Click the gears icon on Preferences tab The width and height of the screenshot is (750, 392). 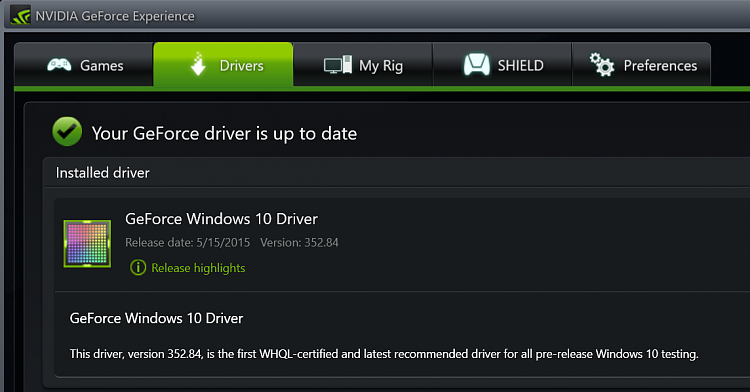[602, 65]
